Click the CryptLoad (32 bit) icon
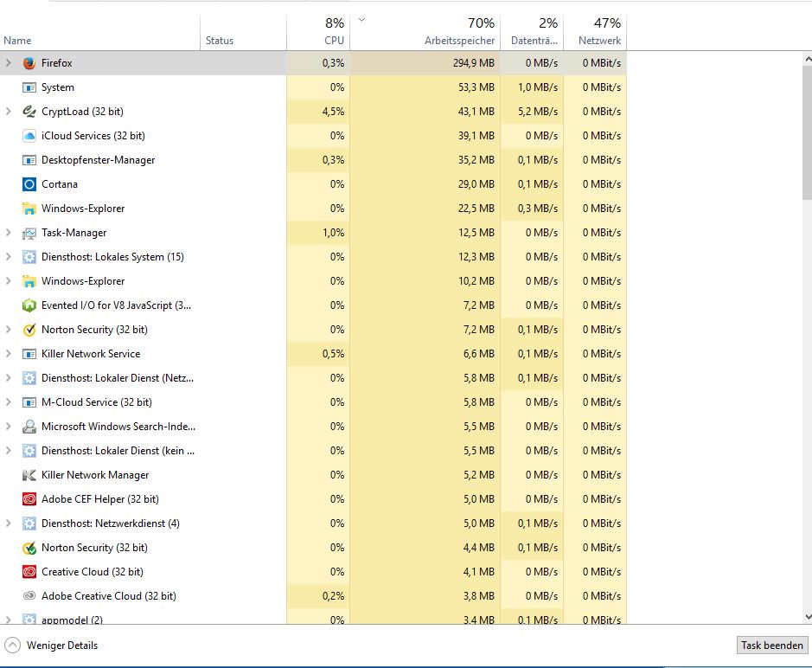The height and width of the screenshot is (668, 812). (29, 112)
